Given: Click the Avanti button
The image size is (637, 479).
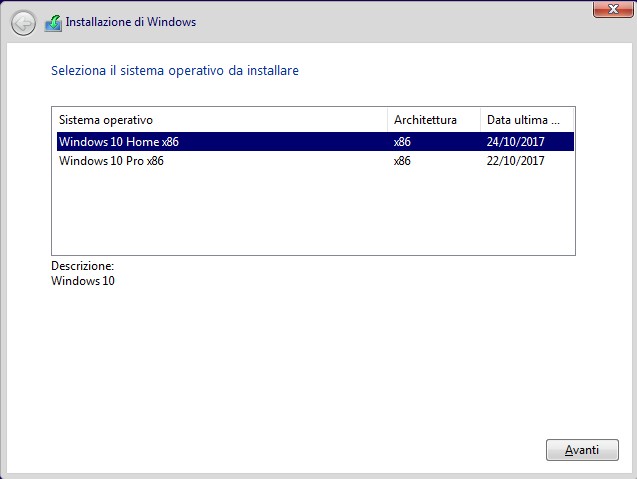Looking at the screenshot, I should tap(582, 450).
